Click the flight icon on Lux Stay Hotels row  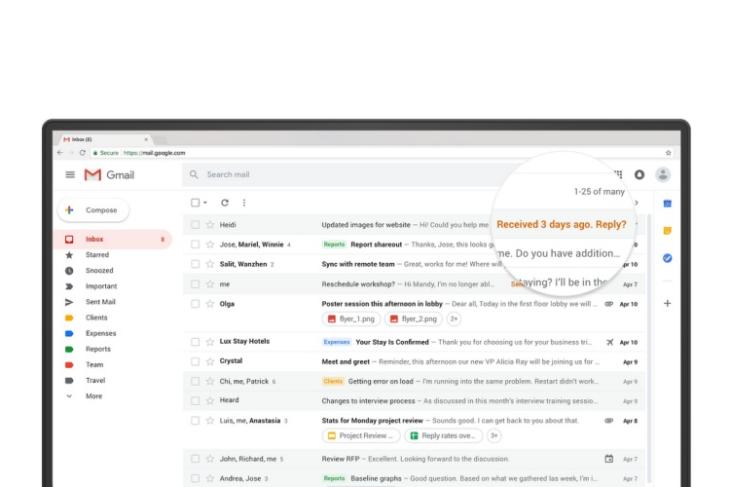pos(609,342)
